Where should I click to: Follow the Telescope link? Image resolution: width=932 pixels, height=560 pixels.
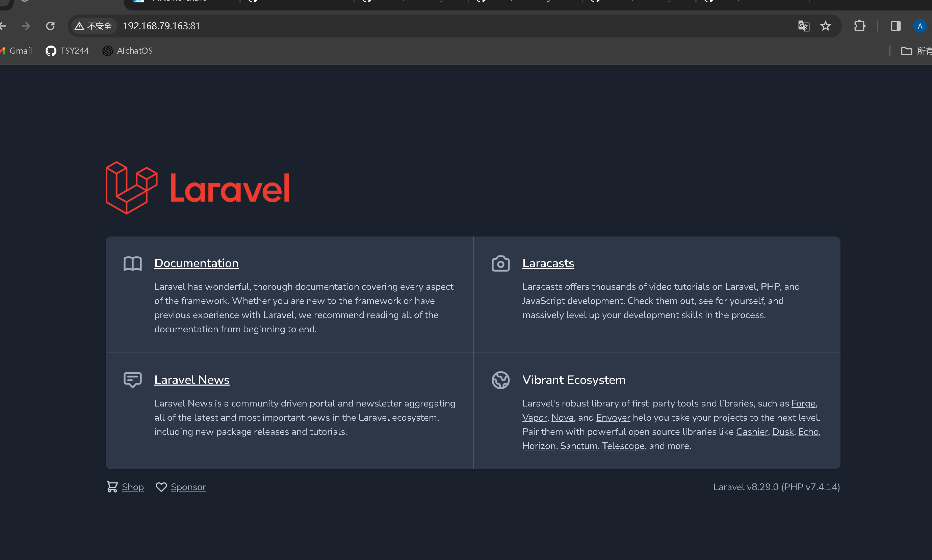click(x=623, y=446)
